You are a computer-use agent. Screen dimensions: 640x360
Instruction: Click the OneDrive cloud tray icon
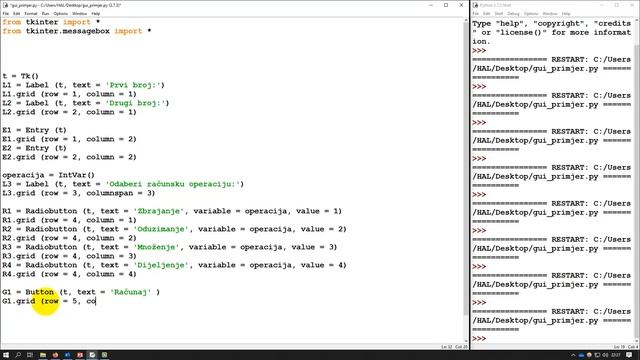[x=581, y=355]
